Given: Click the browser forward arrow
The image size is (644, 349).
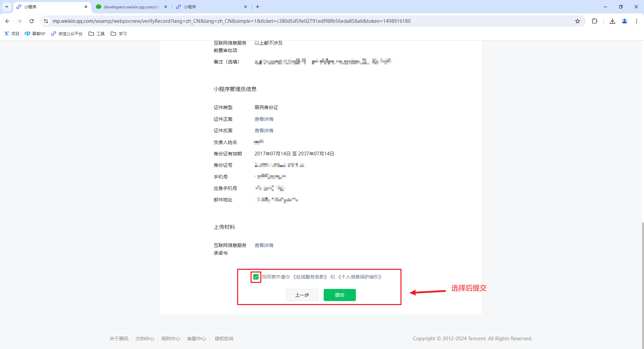Looking at the screenshot, I should click(x=19, y=21).
